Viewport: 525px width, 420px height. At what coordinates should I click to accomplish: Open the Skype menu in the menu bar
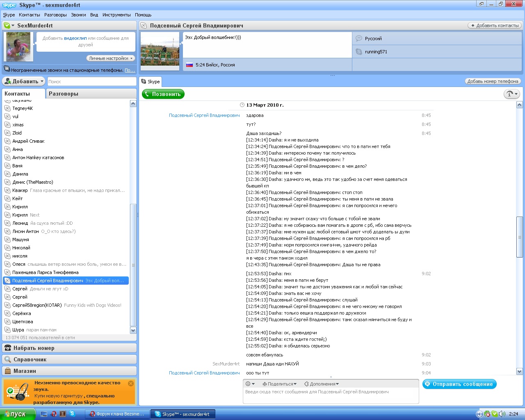click(9, 15)
